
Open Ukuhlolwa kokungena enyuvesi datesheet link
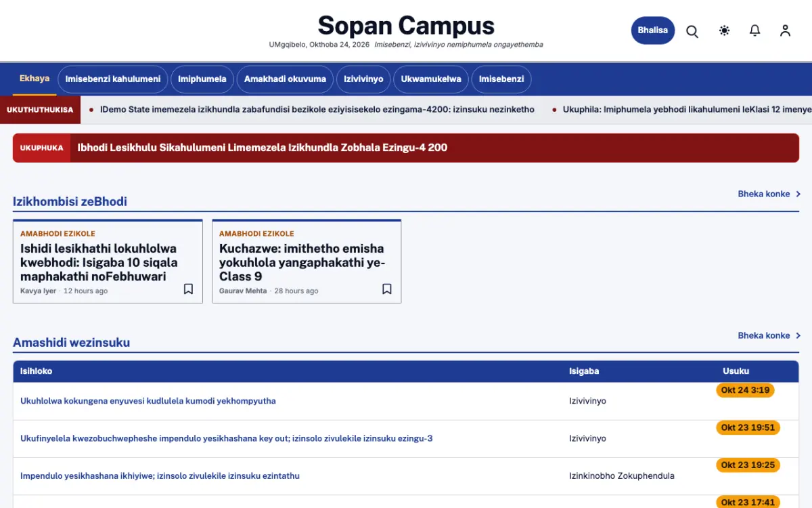148,401
